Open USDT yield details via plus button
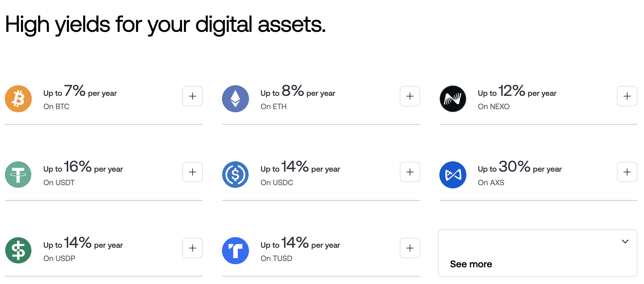 click(x=192, y=172)
